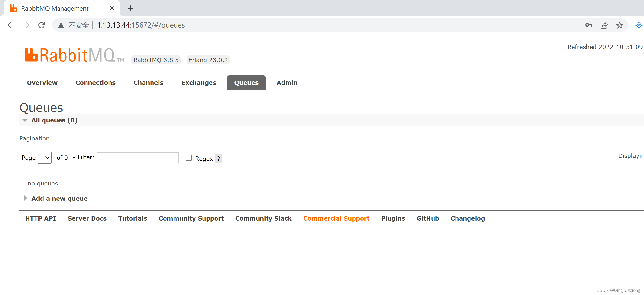
Task: Switch to the Overview tab
Action: click(42, 82)
